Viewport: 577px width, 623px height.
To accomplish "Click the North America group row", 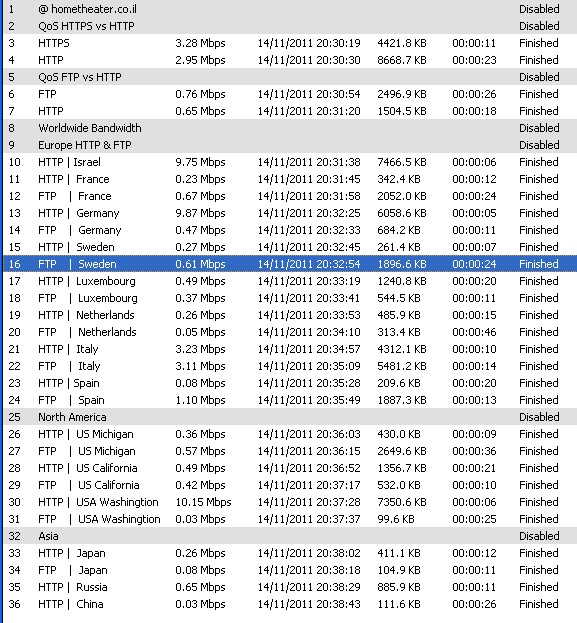I will pyautogui.click(x=290, y=417).
